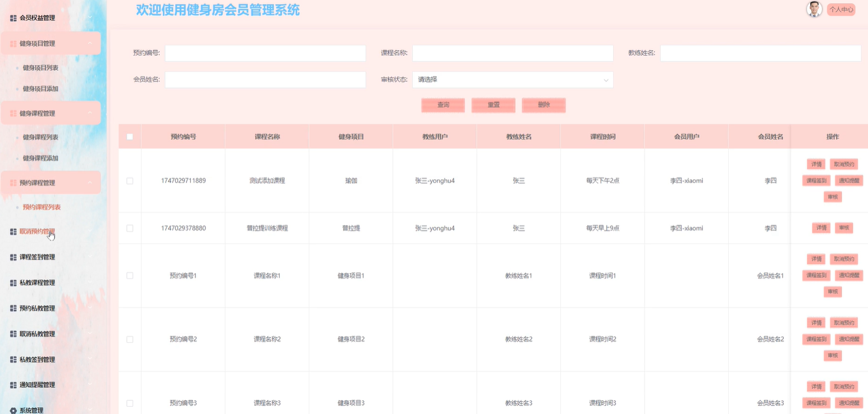Open 个人中心 button
Viewport: 868px width, 414px height.
[x=841, y=10]
